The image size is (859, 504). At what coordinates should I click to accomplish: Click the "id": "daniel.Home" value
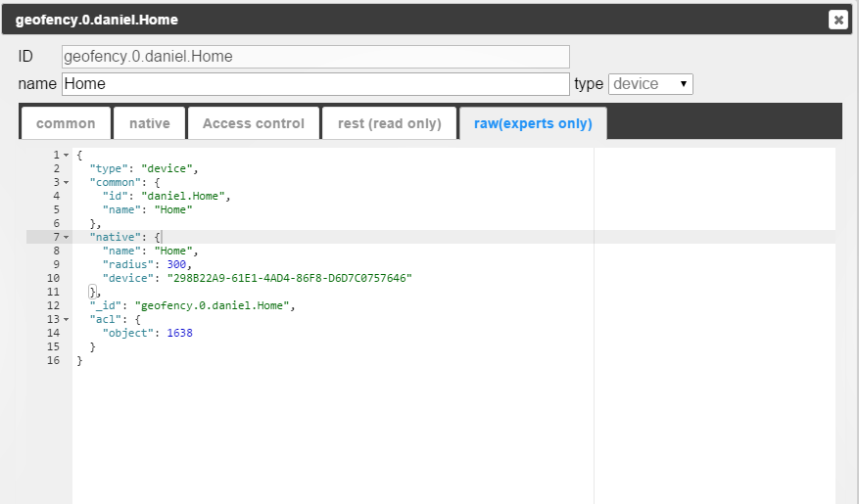coord(183,196)
